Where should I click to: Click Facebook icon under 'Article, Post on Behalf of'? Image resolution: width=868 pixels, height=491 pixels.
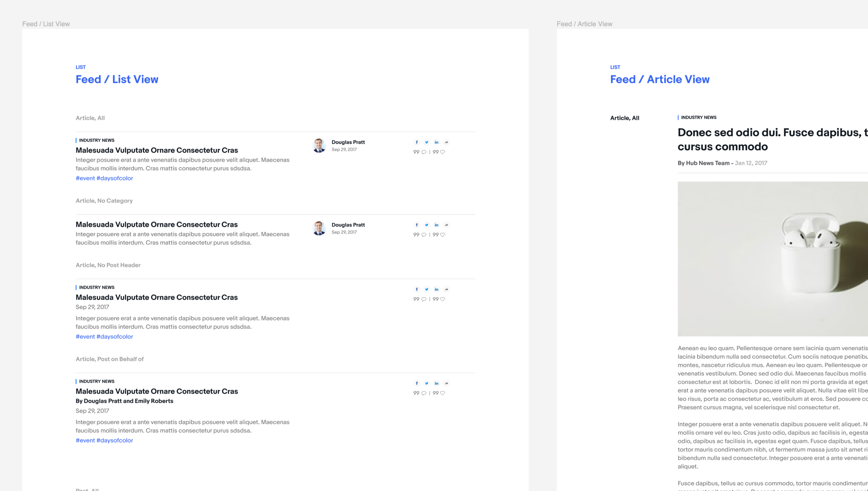pos(417,383)
